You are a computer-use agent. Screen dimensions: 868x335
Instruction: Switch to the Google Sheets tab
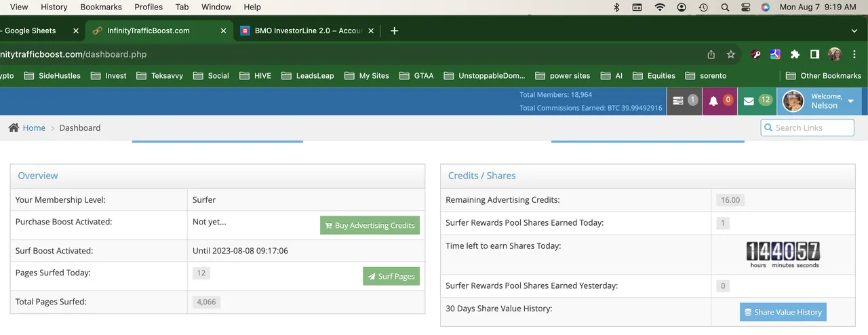coord(31,31)
